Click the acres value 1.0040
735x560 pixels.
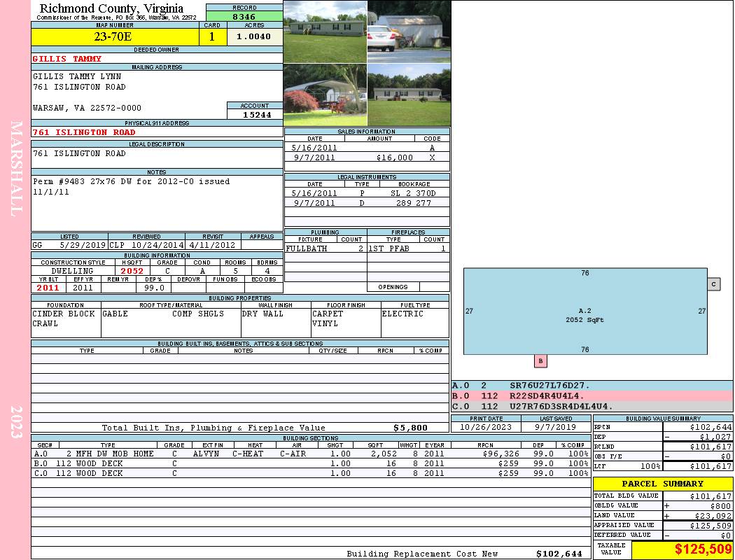(253, 37)
